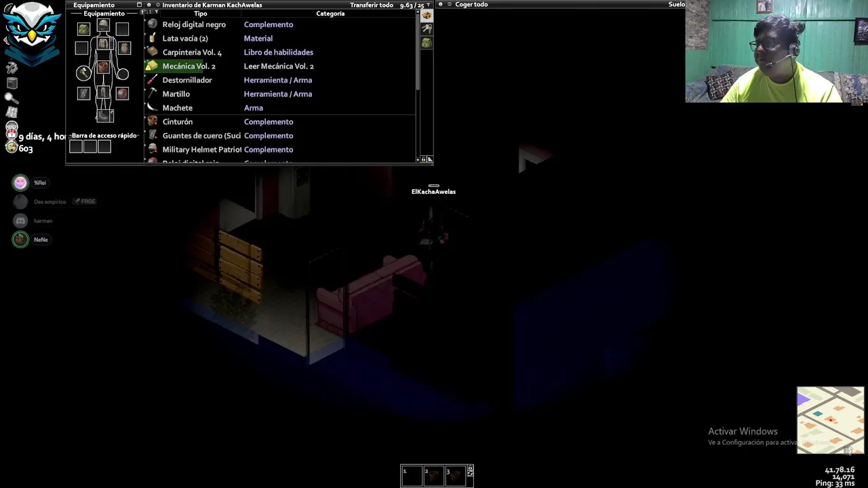This screenshot has height=488, width=868.
Task: Sort inventory by Categoría column header
Action: [330, 14]
